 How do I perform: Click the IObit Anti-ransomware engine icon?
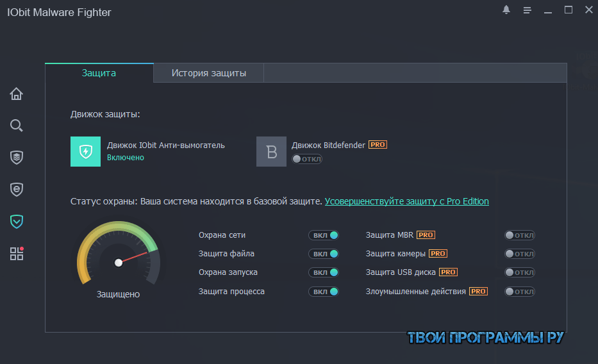(x=85, y=151)
